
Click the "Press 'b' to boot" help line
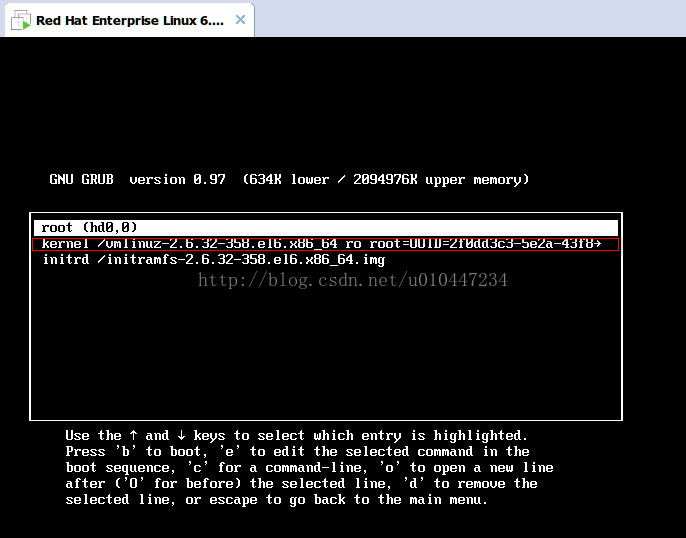(x=298, y=451)
